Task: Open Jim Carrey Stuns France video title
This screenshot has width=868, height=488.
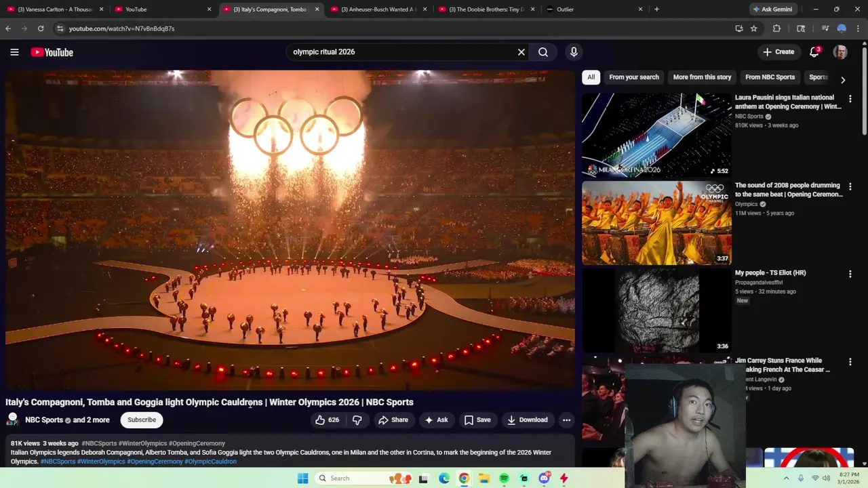Action: [x=783, y=365]
